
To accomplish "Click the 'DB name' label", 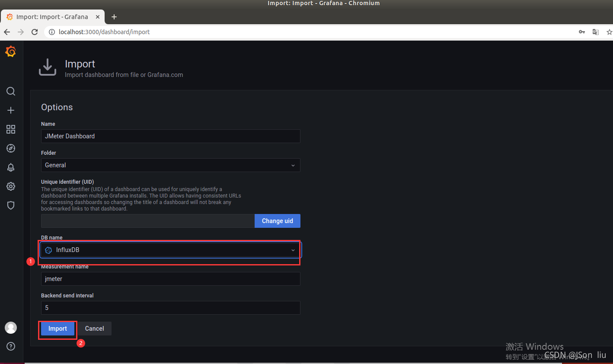I will [52, 238].
